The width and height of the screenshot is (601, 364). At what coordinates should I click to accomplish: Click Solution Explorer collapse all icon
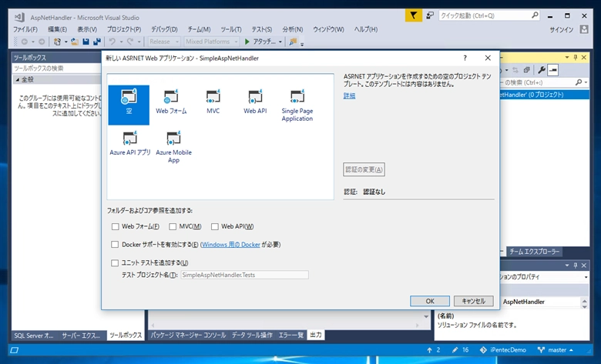[526, 70]
